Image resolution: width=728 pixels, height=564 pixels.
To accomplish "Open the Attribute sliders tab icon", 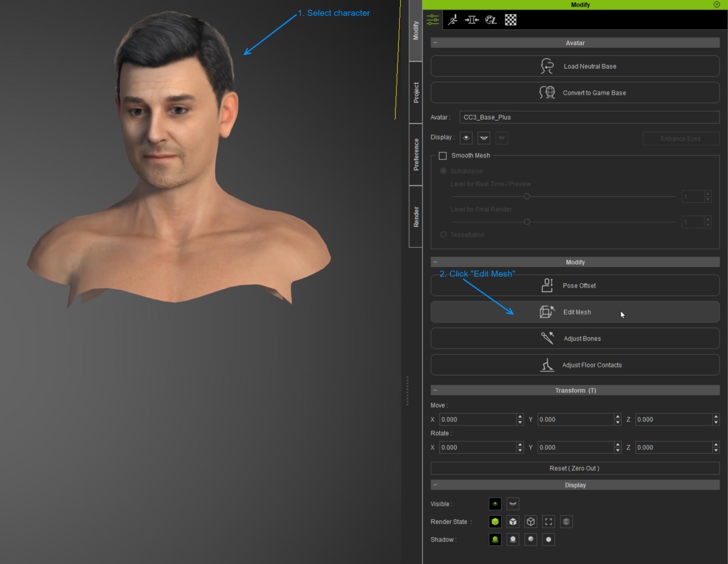I will point(433,20).
